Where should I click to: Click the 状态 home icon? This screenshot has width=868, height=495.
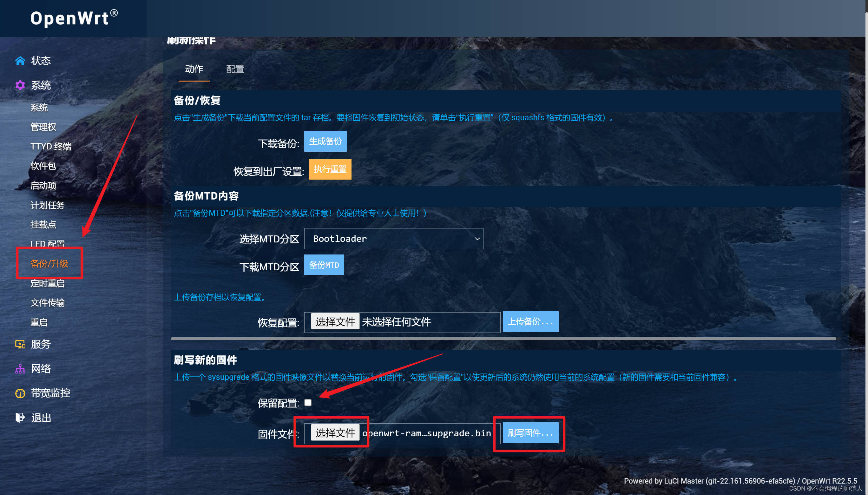click(20, 61)
